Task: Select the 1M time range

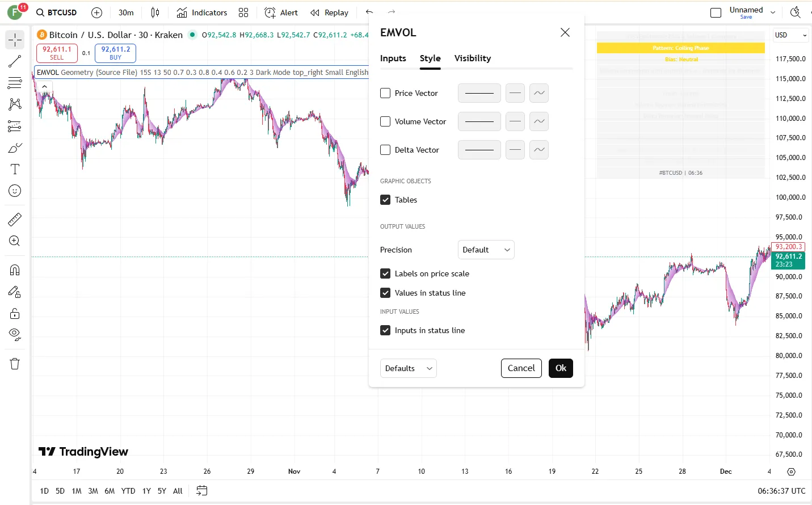Action: (77, 491)
